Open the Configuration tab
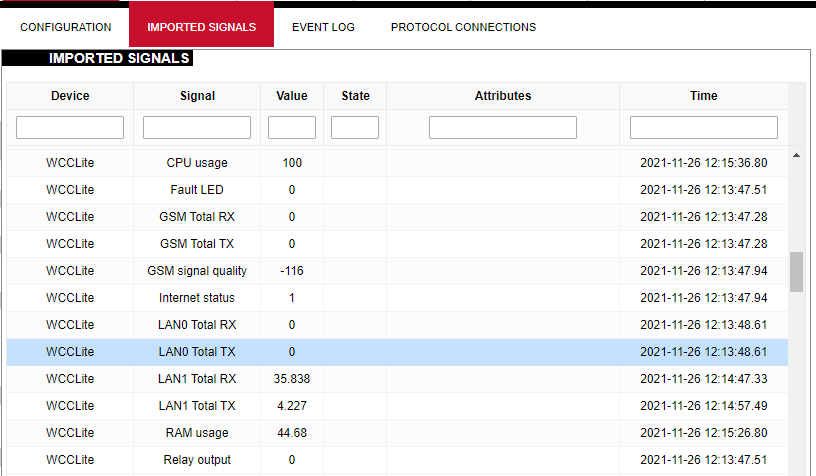 [x=66, y=27]
